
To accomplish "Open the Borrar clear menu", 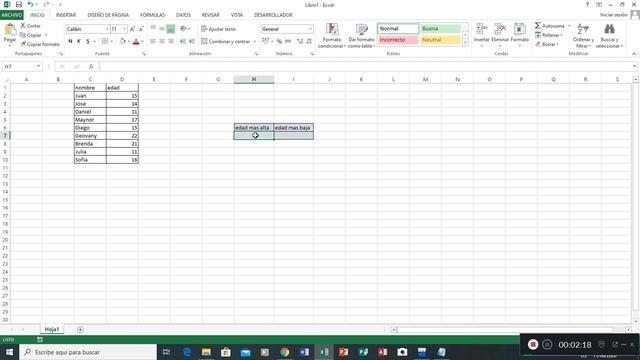I will click(x=547, y=44).
